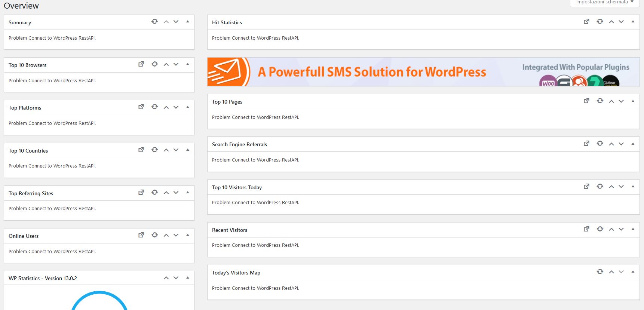Reload the Top 10 Pages widget
This screenshot has height=310, width=644.
tap(600, 101)
